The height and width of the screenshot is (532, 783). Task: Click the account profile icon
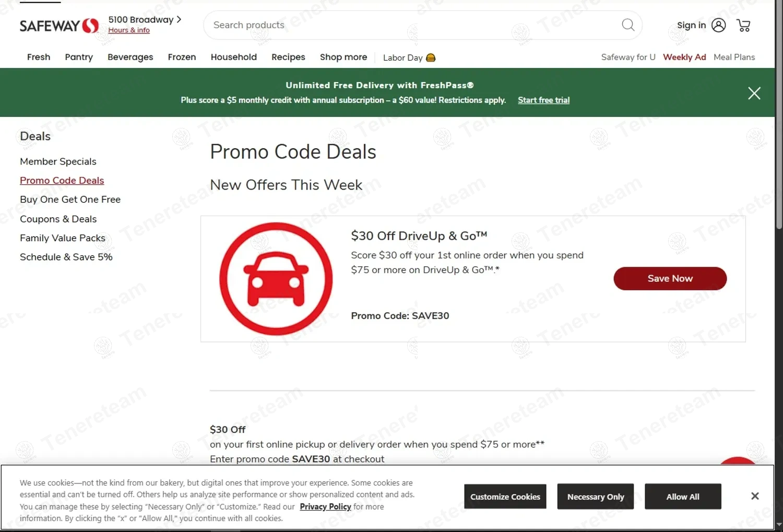click(x=718, y=25)
